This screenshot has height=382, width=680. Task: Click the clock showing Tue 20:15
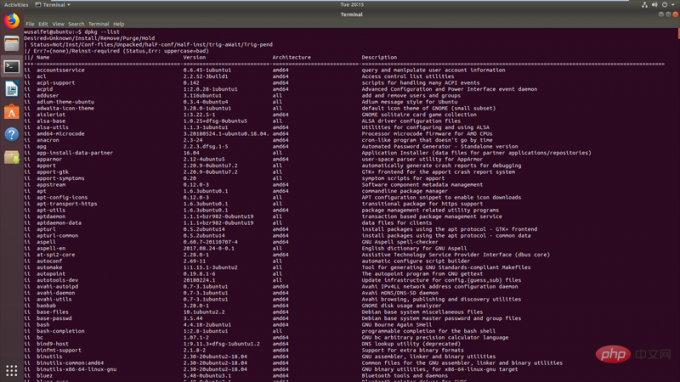[352, 5]
